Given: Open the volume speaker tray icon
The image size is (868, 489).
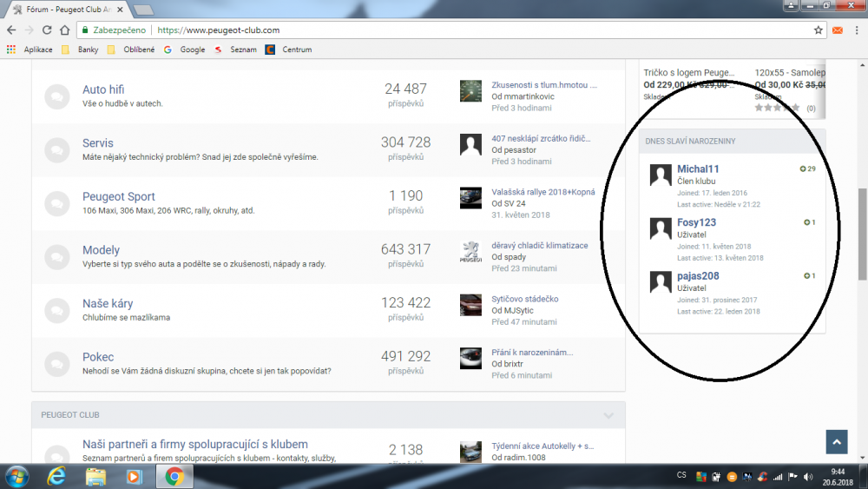Looking at the screenshot, I should (x=808, y=477).
